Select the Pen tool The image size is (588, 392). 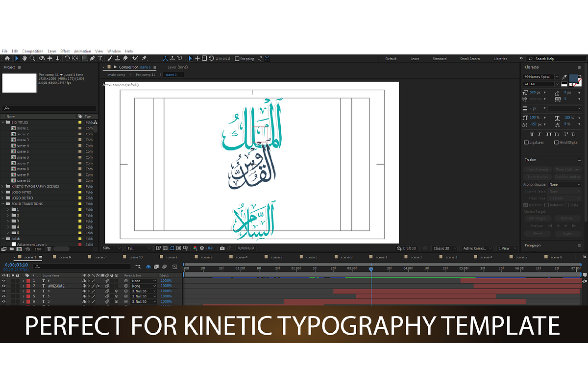(x=92, y=58)
